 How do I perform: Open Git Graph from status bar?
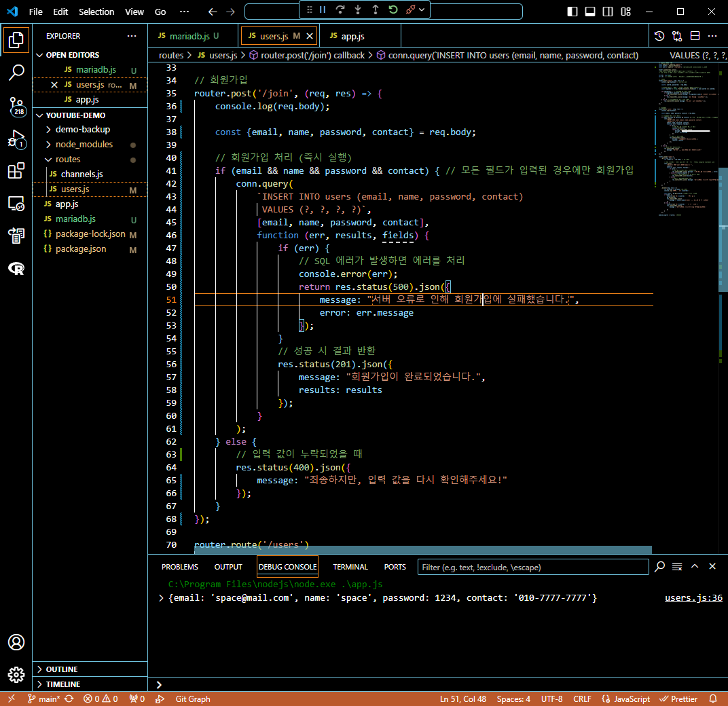pyautogui.click(x=193, y=699)
